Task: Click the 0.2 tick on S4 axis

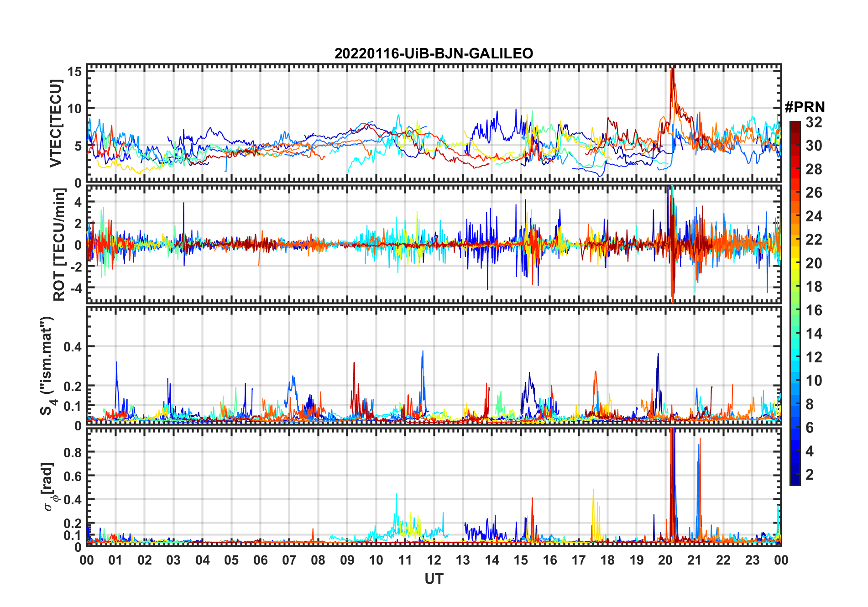Action: 73,386
